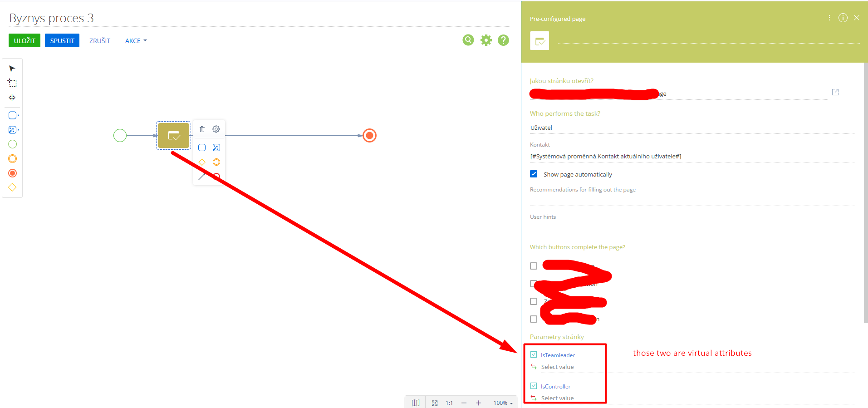The height and width of the screenshot is (408, 868).
Task: Click the ULOŽIT save button
Action: tap(25, 41)
